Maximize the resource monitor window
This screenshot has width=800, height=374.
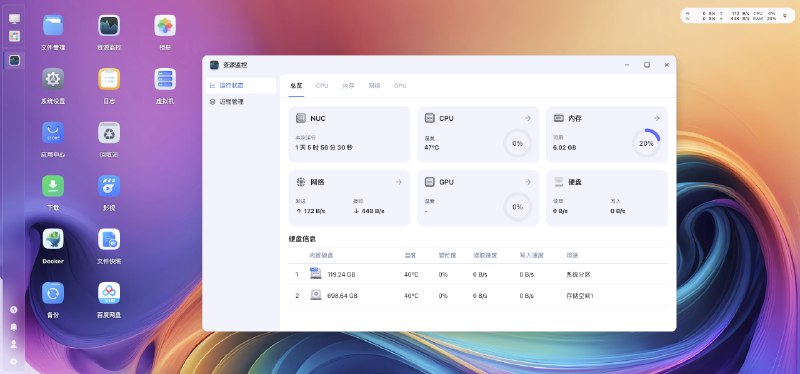click(647, 65)
